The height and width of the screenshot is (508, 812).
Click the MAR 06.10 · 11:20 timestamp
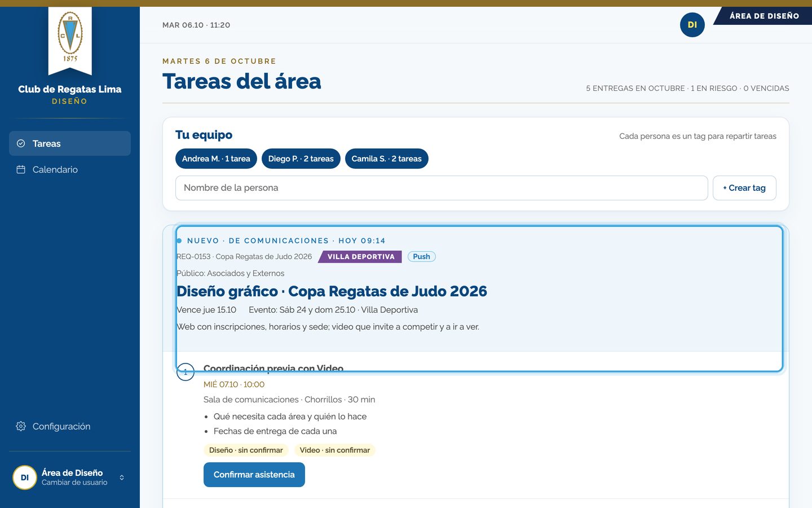pos(196,25)
